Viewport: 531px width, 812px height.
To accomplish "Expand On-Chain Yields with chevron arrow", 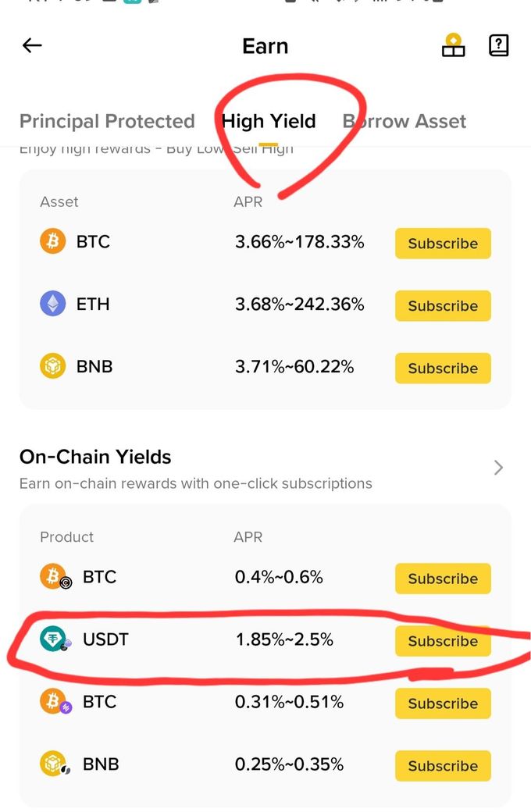I will [498, 468].
